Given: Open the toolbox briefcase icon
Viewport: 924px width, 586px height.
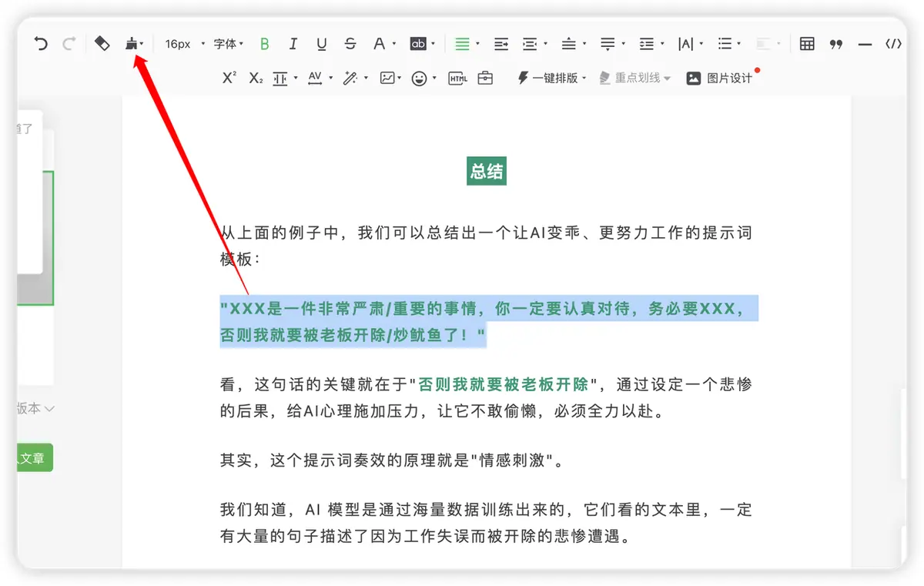Looking at the screenshot, I should click(x=485, y=78).
